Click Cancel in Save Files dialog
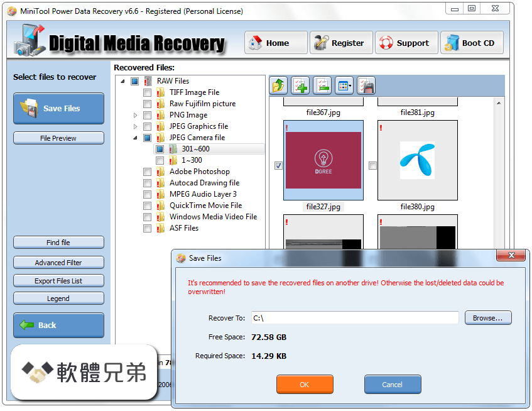 click(x=393, y=384)
